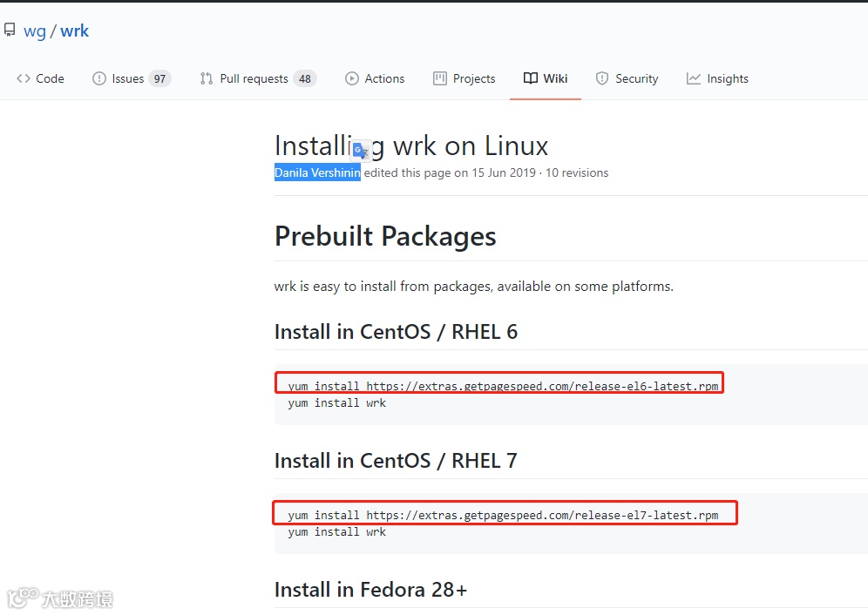868x615 pixels.
Task: Click the Install in CentOS / RHEL 6 heading
Action: (x=396, y=332)
